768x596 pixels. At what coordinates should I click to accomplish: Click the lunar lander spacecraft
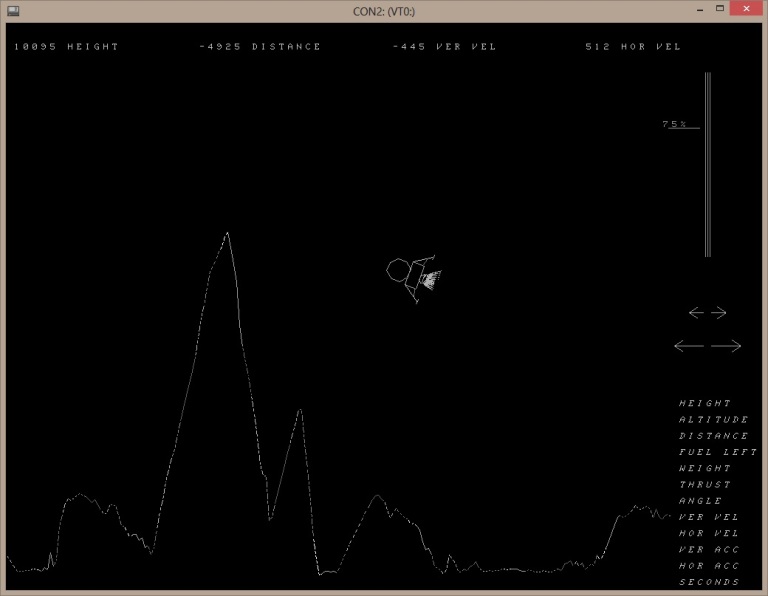411,275
